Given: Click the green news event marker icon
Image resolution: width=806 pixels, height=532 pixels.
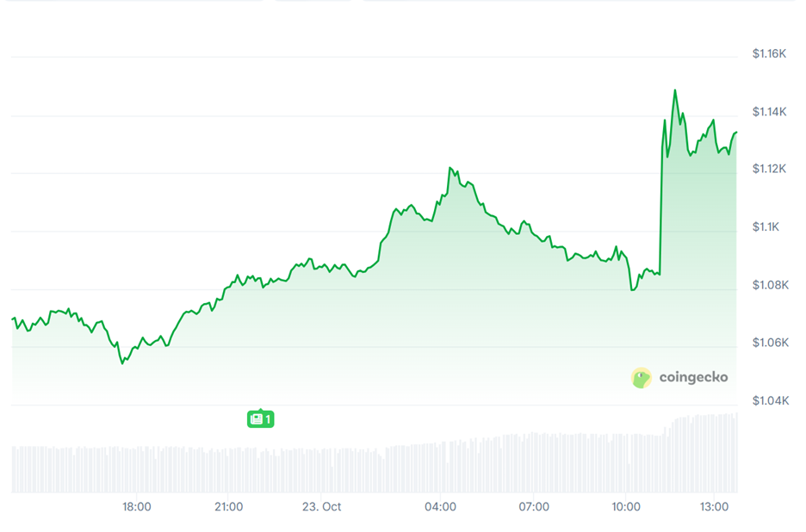Looking at the screenshot, I should point(260,419).
